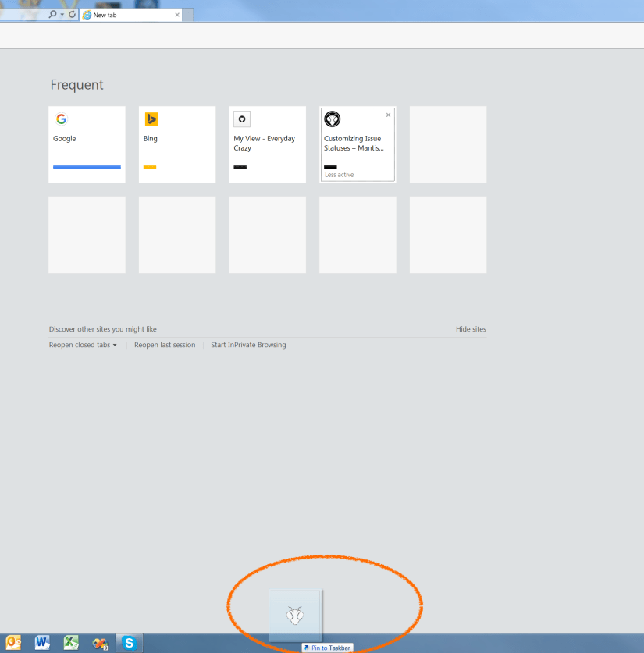Click the refresh page icon
644x653 pixels.
point(73,15)
